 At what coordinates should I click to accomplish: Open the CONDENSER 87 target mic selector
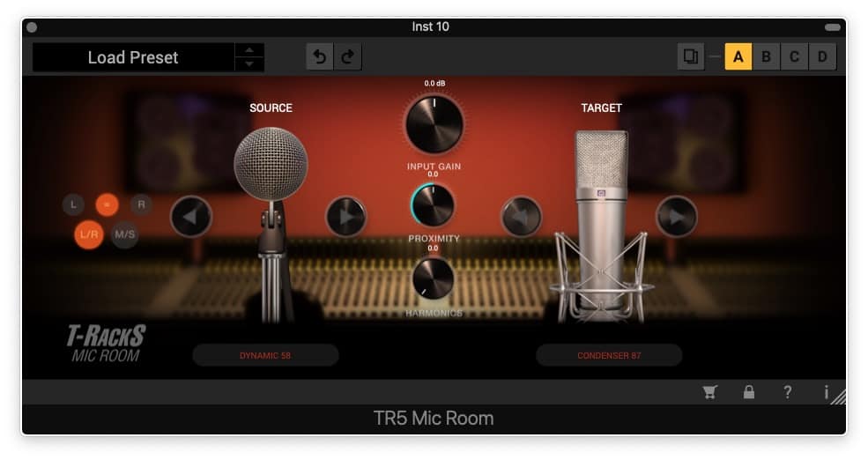point(609,355)
